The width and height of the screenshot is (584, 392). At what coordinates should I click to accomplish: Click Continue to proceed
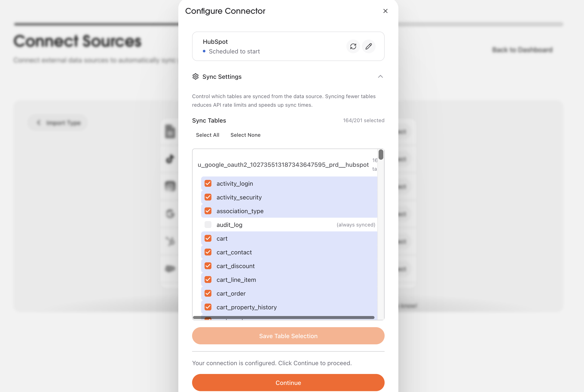pos(288,383)
